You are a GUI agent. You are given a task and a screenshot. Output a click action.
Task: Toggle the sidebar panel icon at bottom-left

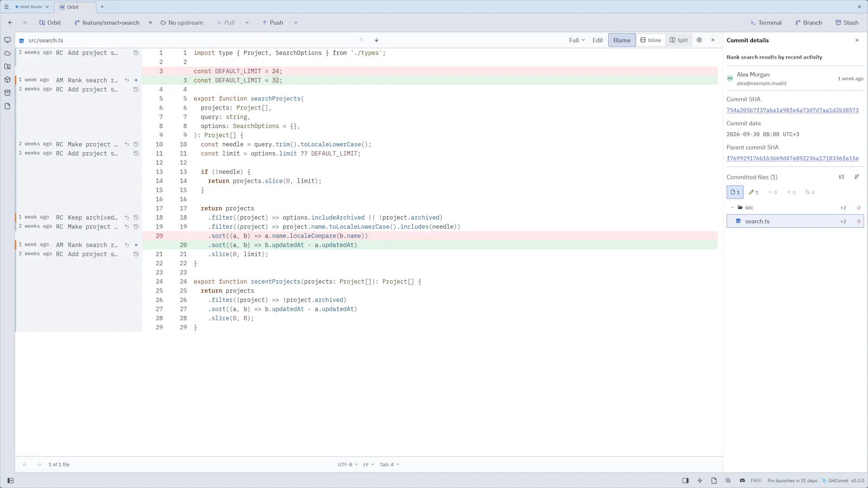click(10, 480)
